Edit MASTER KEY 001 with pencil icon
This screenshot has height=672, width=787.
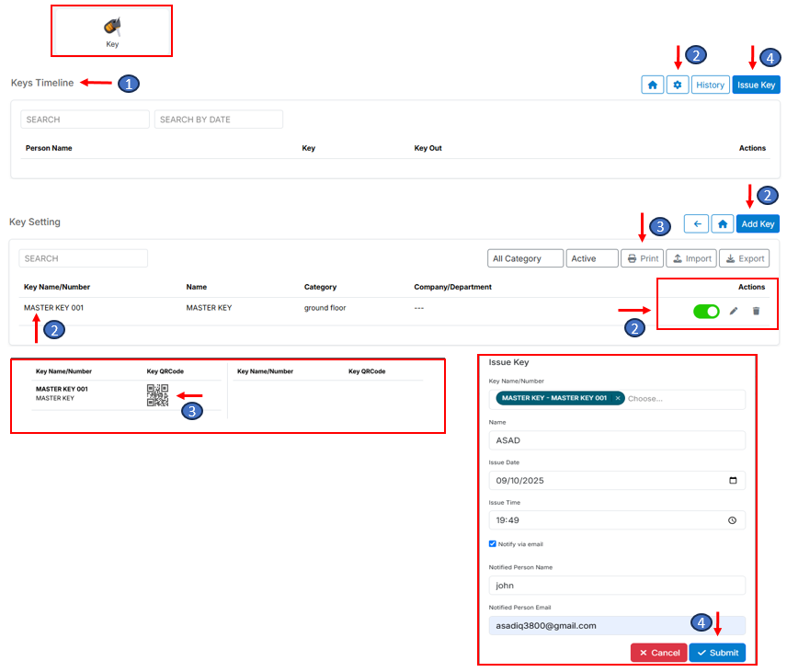click(734, 312)
